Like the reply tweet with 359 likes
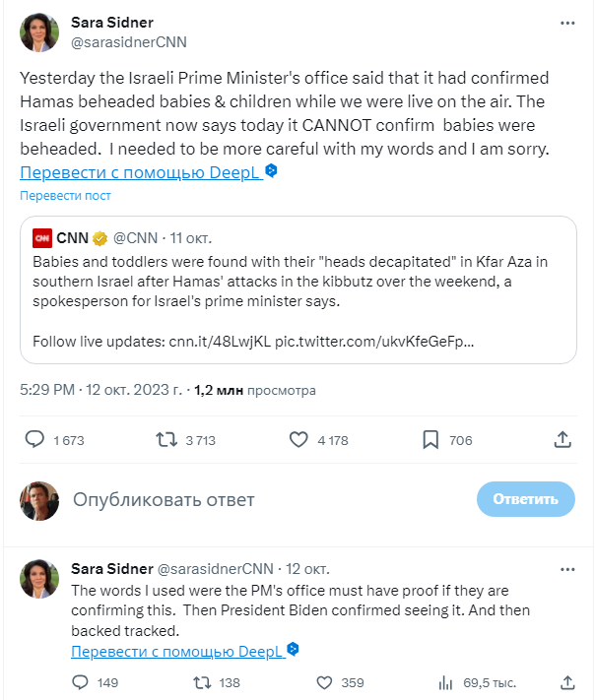Screen dimensions: 595x700 [324, 682]
